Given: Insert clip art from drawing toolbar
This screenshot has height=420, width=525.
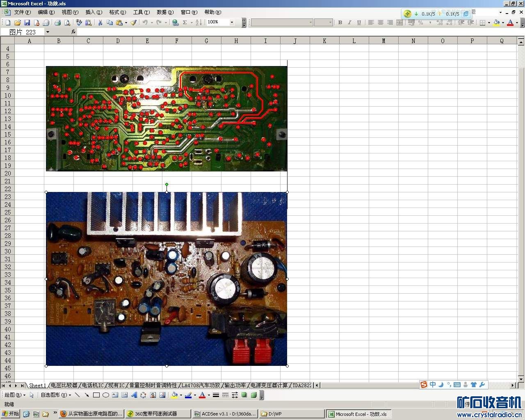Looking at the screenshot, I should [x=153, y=395].
